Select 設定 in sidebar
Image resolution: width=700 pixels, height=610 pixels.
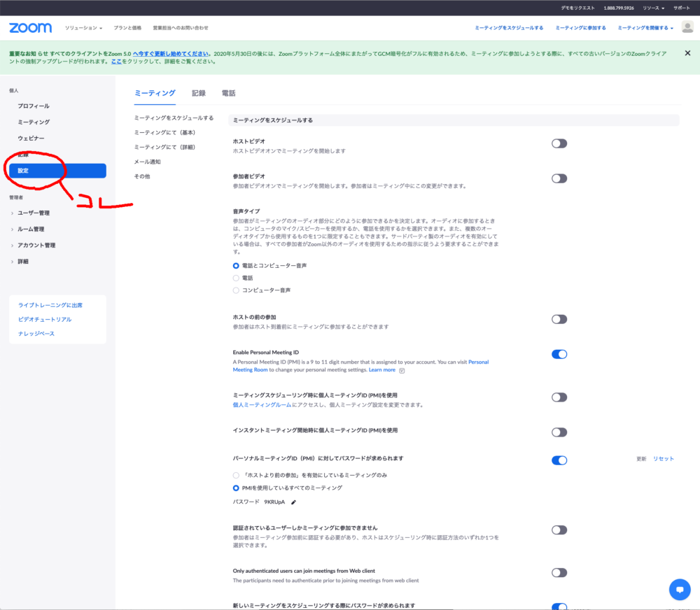(x=57, y=171)
